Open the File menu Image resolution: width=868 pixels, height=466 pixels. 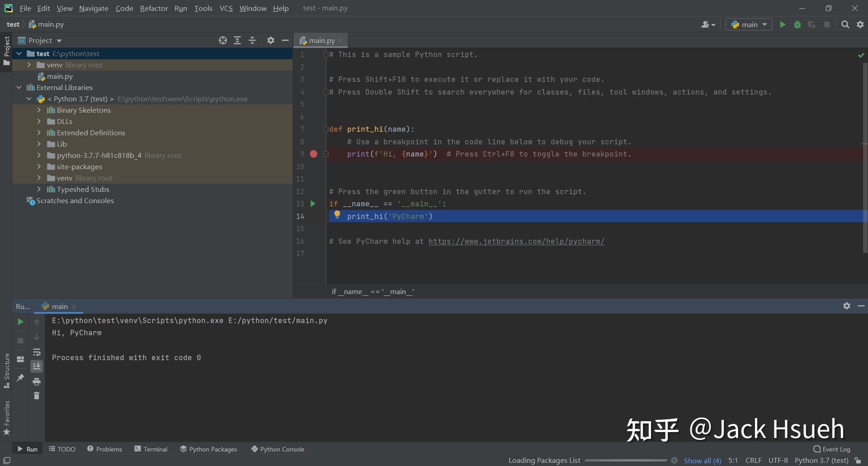25,8
